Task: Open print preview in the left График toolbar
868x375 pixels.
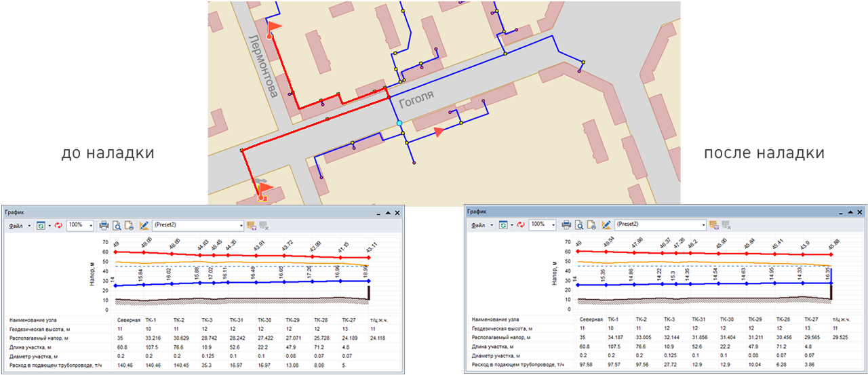Action: pos(117,225)
